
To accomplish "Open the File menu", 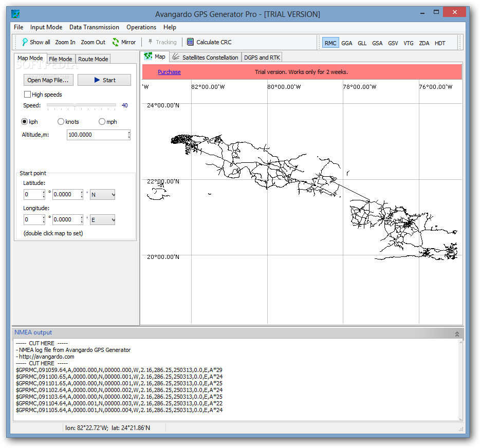I will pyautogui.click(x=19, y=27).
